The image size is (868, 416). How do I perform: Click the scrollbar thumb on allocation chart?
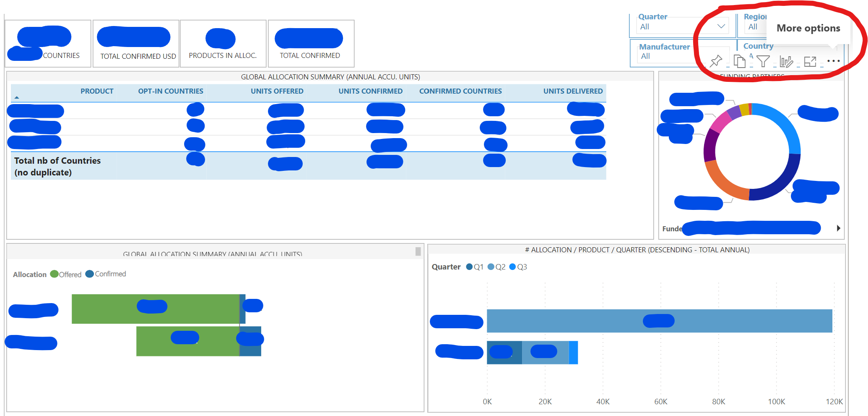point(418,251)
